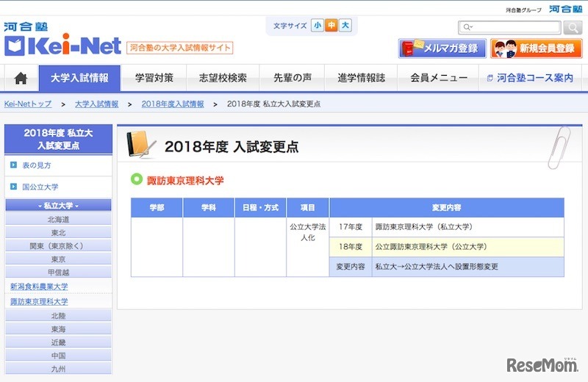
Task: Click the 2018年度 私立大 入試変更点 sidebar title
Action: [59, 139]
